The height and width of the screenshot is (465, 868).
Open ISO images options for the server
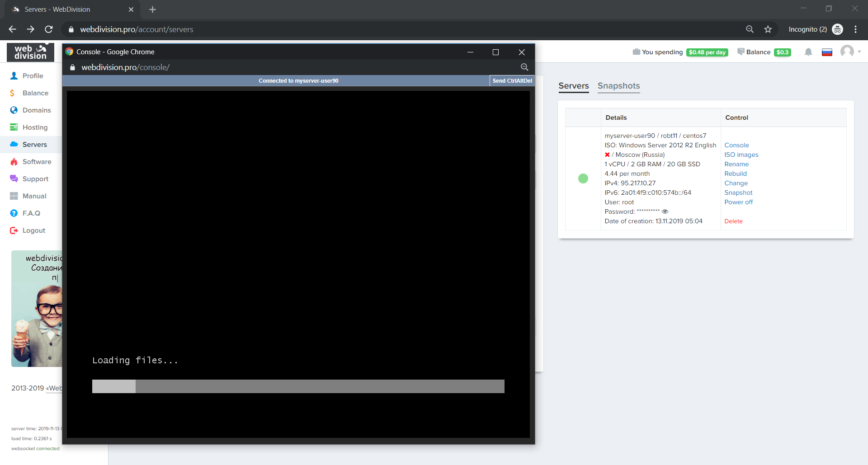(741, 155)
